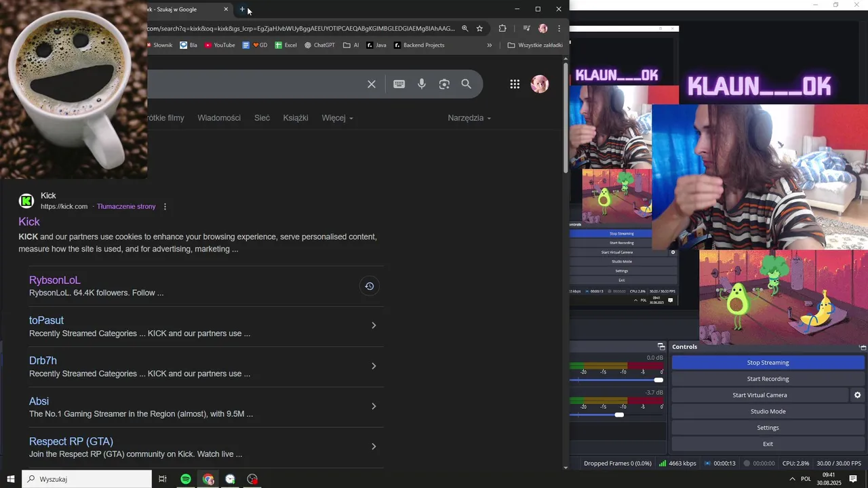Open the Excel bookmark
This screenshot has width=868, height=488.
pyautogui.click(x=285, y=45)
